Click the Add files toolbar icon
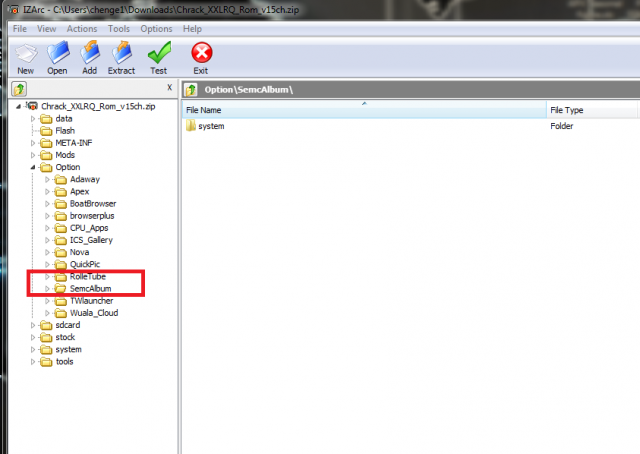The height and width of the screenshot is (454, 640). (x=90, y=52)
